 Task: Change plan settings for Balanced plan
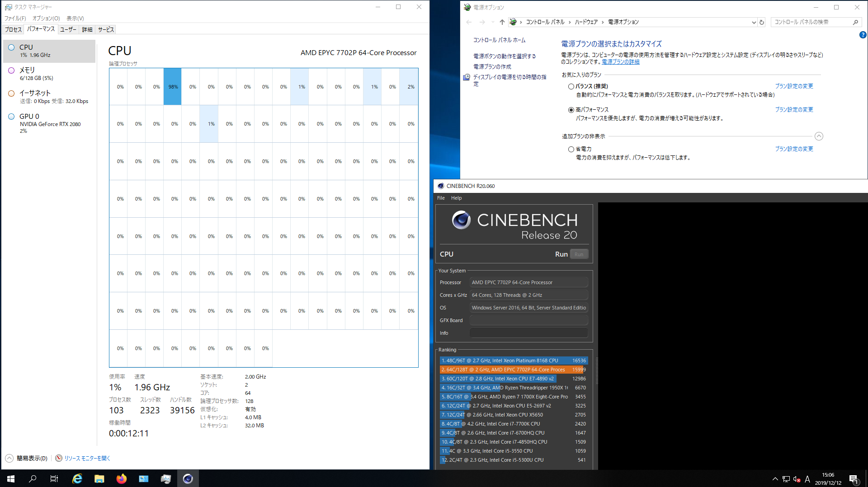[794, 86]
